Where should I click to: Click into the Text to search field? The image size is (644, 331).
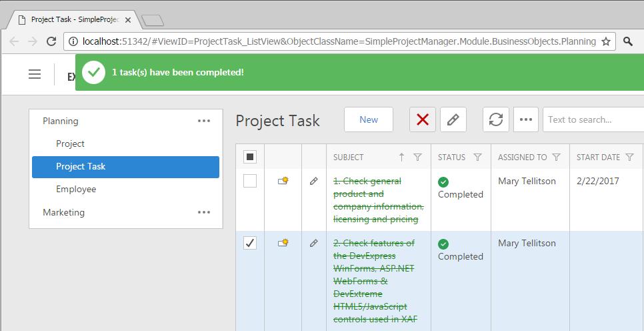tap(593, 119)
